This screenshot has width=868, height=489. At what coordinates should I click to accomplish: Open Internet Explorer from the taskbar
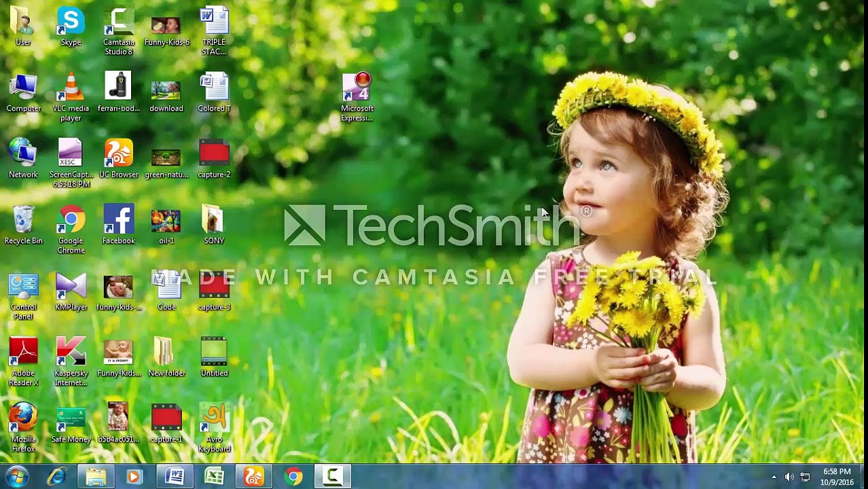point(56,477)
